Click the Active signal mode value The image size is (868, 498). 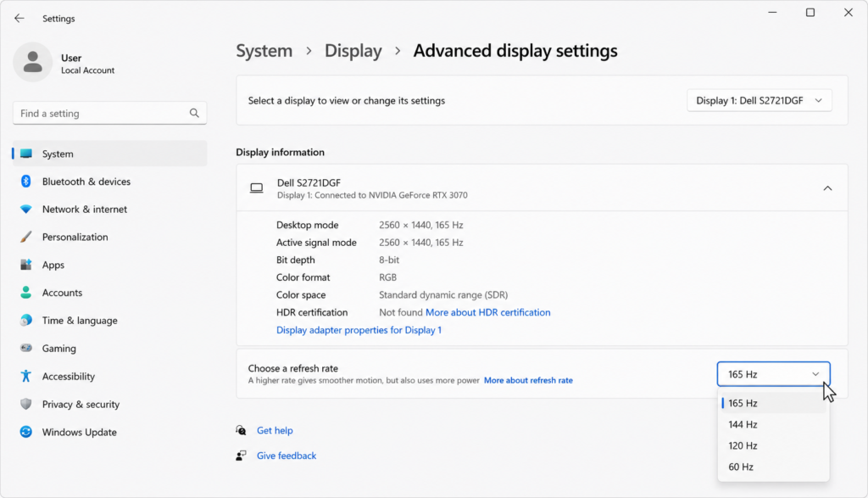[420, 243]
